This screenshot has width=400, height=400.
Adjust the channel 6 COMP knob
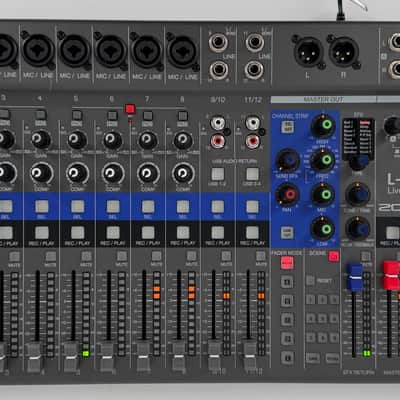point(113,174)
